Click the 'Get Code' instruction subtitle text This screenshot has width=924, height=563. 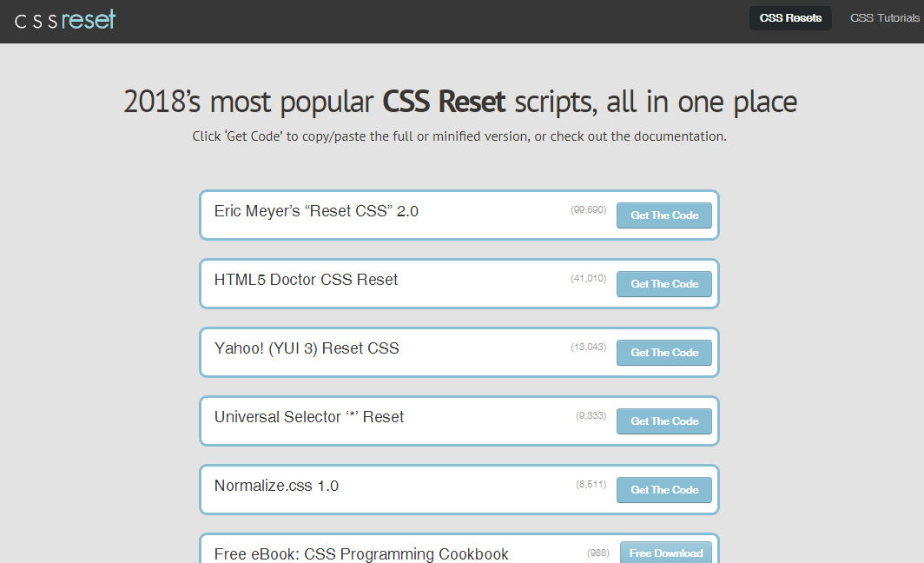tap(459, 136)
